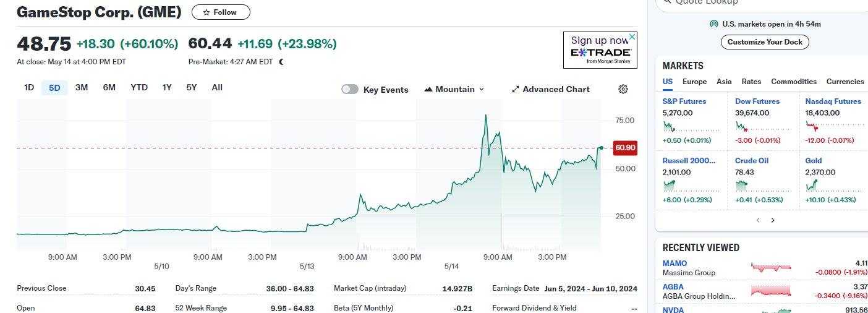Image resolution: width=868 pixels, height=313 pixels.
Task: Click the Market Cap value 14.927B
Action: [457, 288]
